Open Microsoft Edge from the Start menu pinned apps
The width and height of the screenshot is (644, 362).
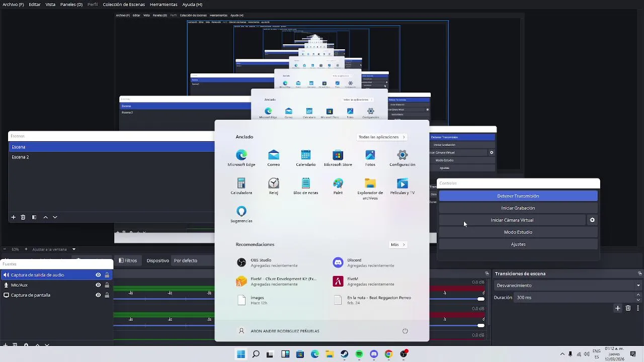242,158
